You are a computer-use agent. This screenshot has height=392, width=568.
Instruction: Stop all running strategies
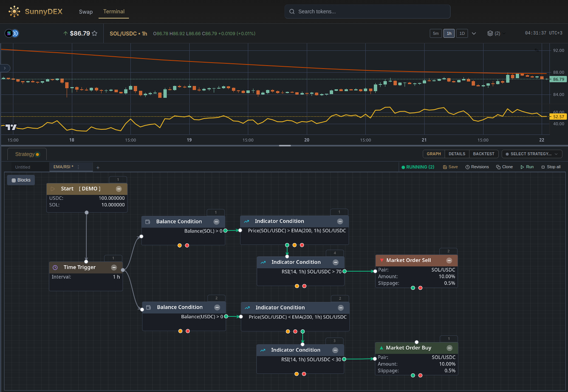click(550, 167)
